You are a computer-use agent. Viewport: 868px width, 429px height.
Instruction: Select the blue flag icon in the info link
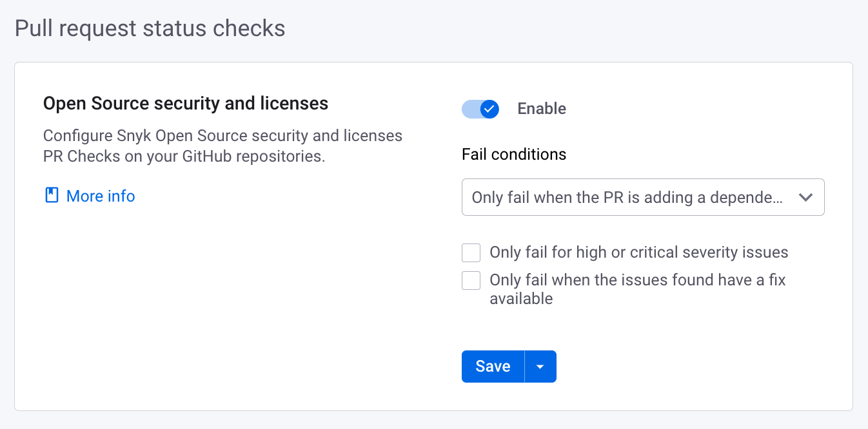point(51,195)
